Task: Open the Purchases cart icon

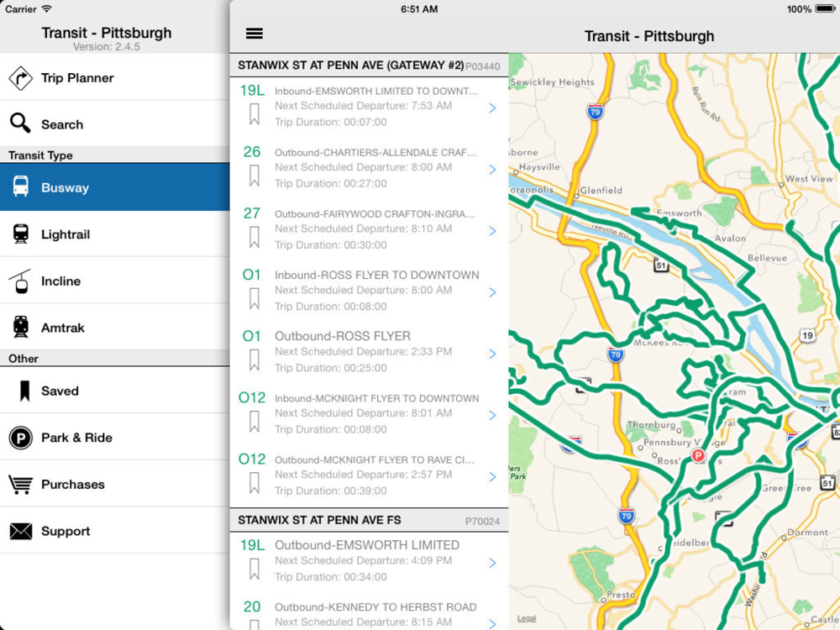Action: click(x=20, y=485)
